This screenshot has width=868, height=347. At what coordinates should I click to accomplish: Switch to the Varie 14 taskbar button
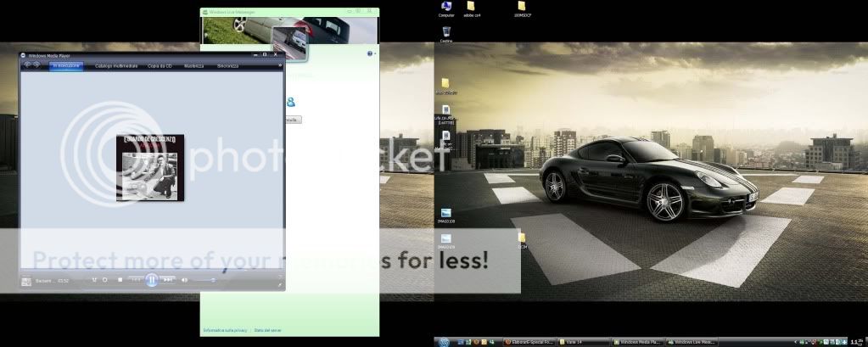pos(583,343)
